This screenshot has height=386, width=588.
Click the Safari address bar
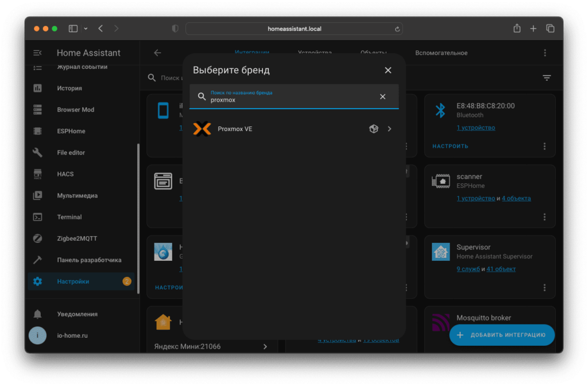tap(294, 29)
